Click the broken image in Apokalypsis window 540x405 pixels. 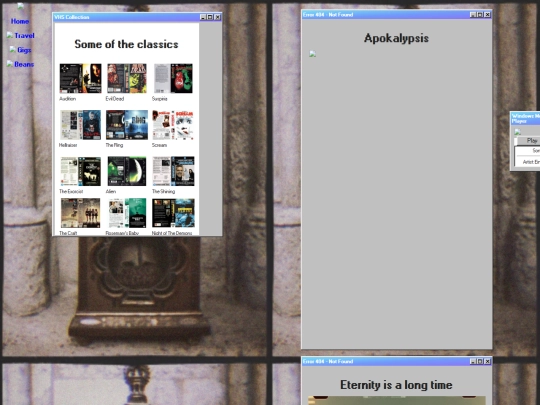pyautogui.click(x=312, y=54)
